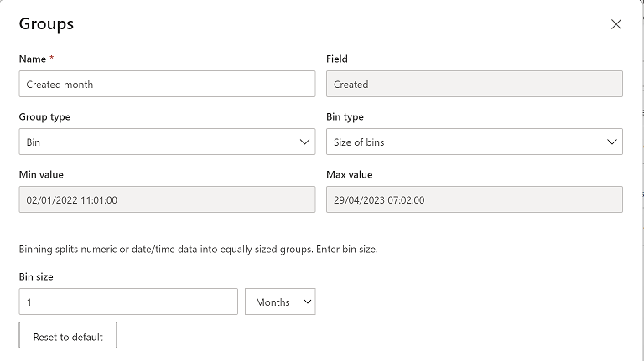The image size is (644, 361).
Task: Click the Bin size input containing 1
Action: [128, 302]
